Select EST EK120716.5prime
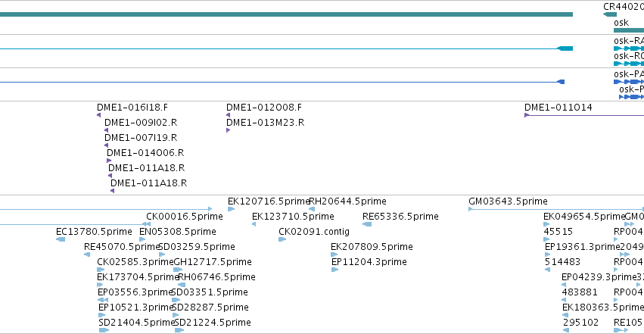This screenshot has height=334, width=644. [268, 201]
